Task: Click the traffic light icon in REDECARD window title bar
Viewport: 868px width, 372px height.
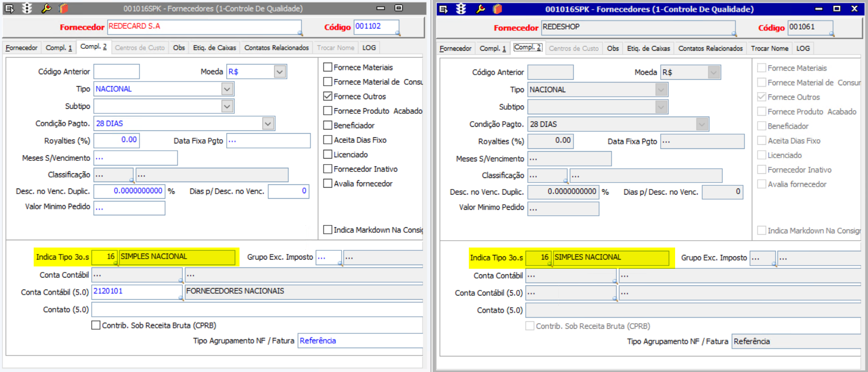Action: 27,8
